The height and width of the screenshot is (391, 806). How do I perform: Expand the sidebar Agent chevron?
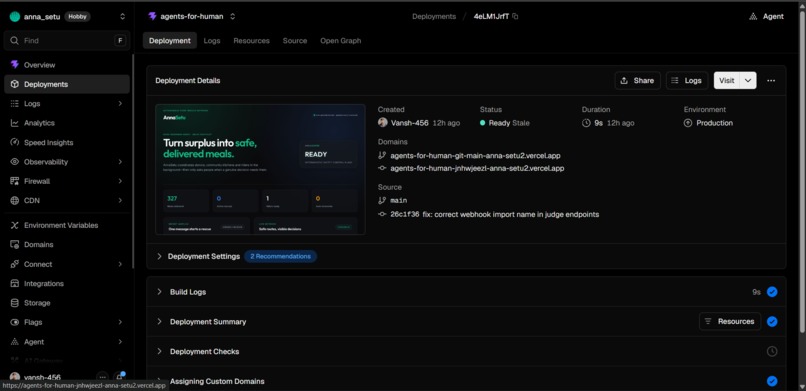tap(120, 342)
